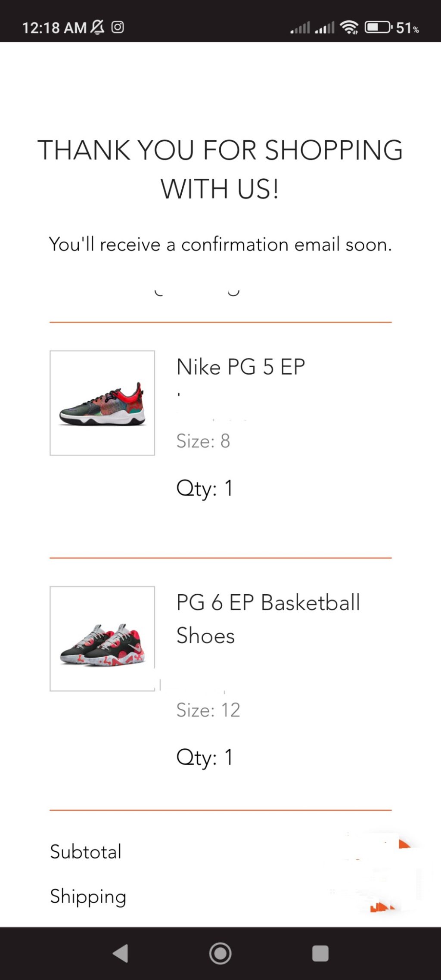Tap the muted bell icon in status bar
The image size is (441, 980).
coord(98,27)
